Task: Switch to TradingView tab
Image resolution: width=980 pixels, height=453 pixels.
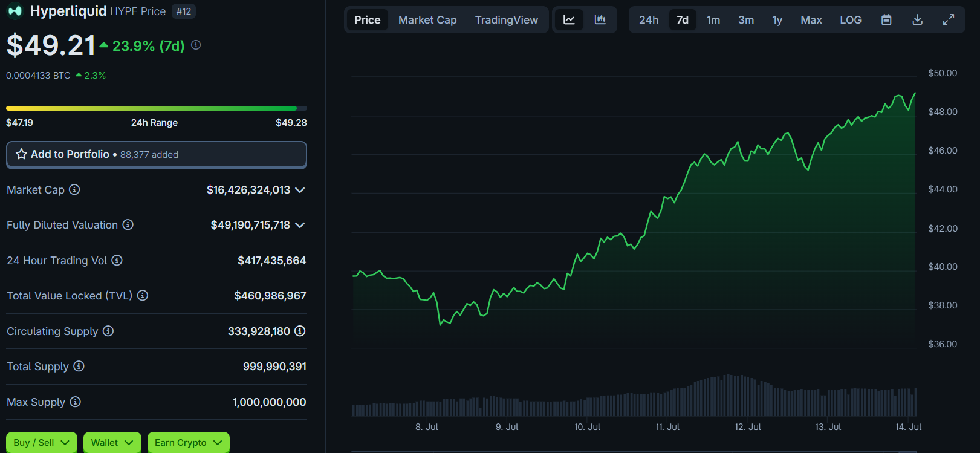Action: [507, 20]
